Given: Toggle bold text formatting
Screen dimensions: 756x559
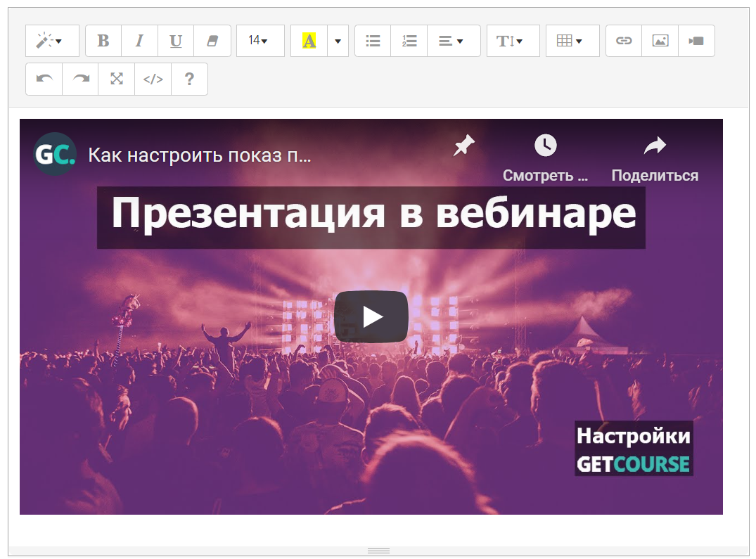Looking at the screenshot, I should click(103, 41).
